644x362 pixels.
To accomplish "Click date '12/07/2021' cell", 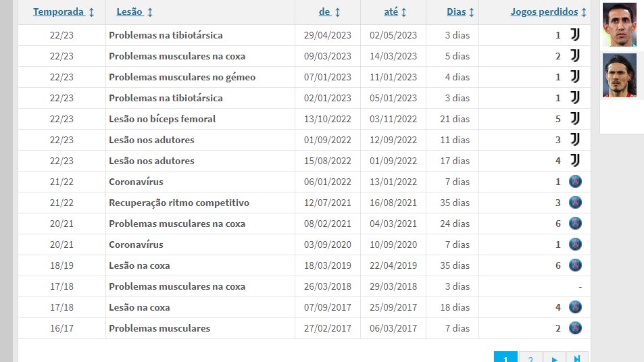I will (x=327, y=203).
